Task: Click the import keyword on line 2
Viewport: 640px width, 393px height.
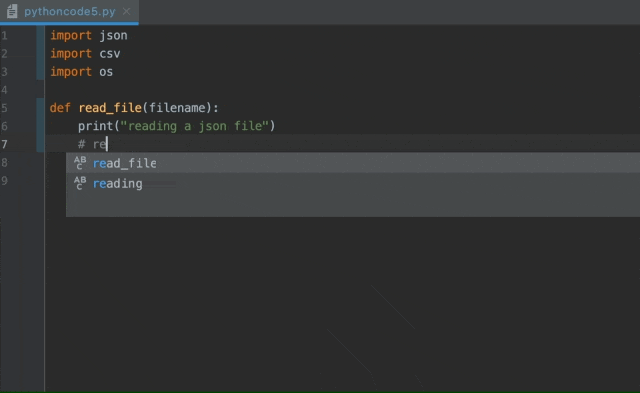Action: [71, 53]
